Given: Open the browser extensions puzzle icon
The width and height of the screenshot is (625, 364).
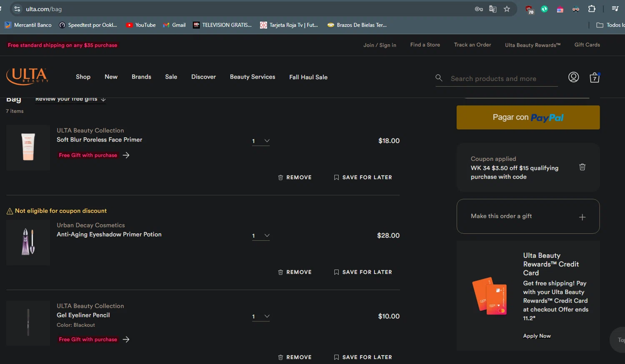Looking at the screenshot, I should click(x=592, y=9).
